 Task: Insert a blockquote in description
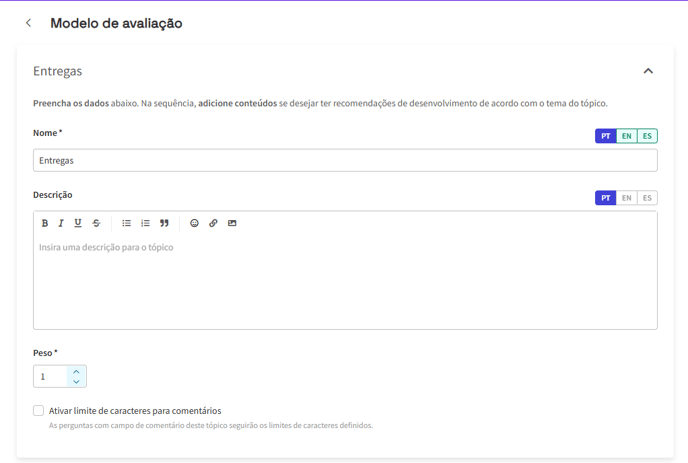click(x=164, y=223)
